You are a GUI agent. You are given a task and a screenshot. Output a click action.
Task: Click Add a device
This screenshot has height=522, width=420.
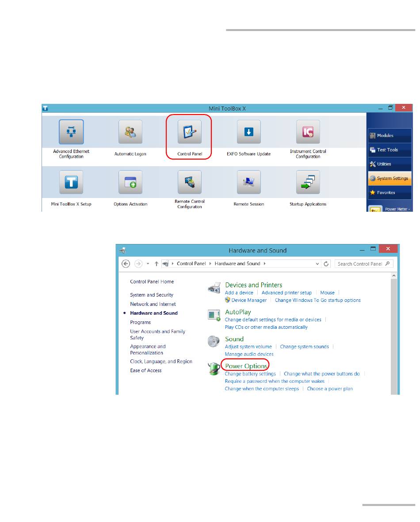tap(239, 293)
